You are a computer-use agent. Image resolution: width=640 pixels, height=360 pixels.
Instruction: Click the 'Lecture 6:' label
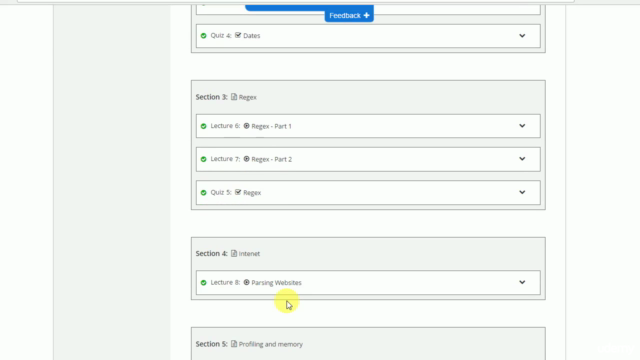point(225,126)
